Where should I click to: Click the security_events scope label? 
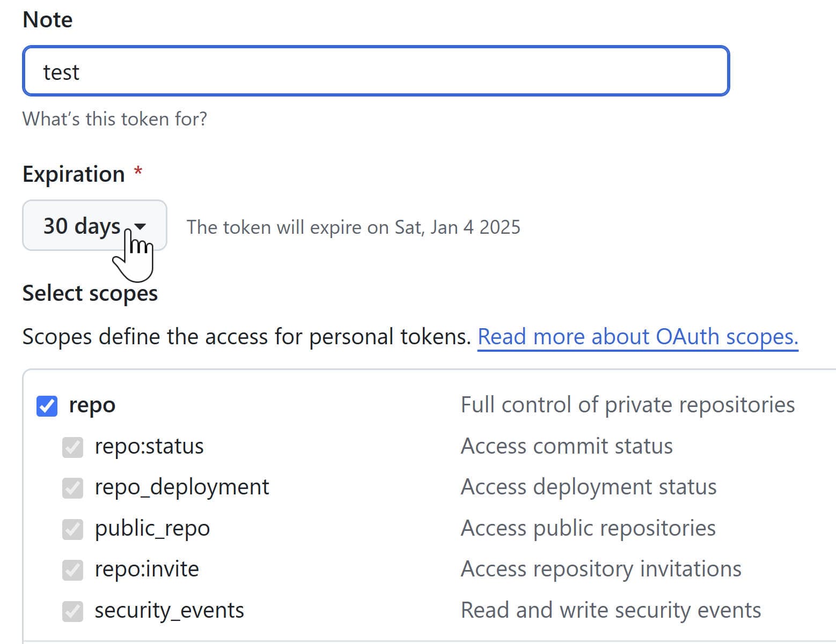pos(169,611)
